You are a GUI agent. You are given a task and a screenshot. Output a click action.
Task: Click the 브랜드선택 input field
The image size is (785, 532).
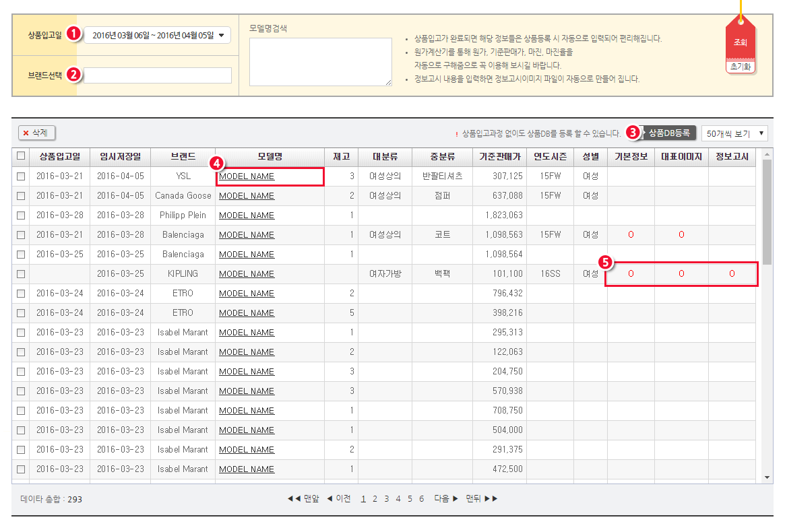pos(158,75)
